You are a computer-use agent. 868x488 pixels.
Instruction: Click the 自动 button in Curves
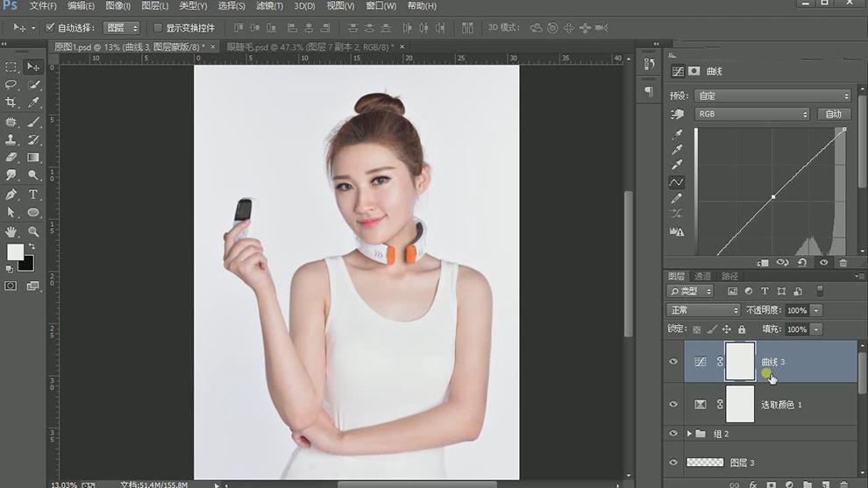click(833, 114)
